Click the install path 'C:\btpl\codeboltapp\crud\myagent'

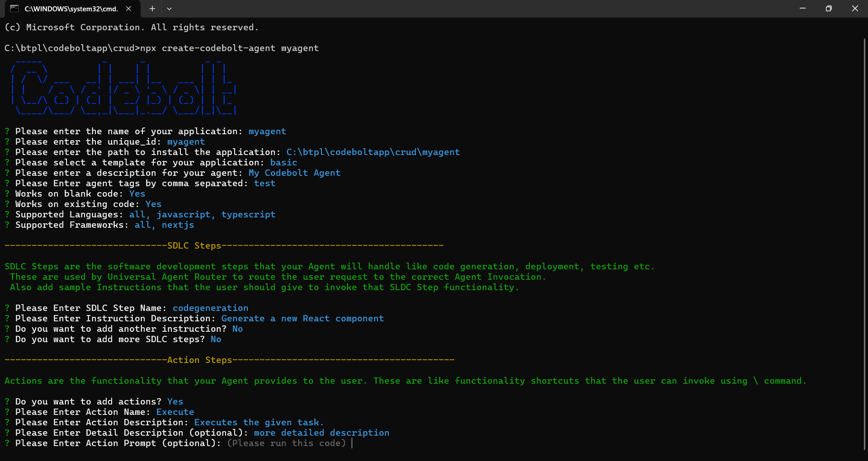point(373,152)
